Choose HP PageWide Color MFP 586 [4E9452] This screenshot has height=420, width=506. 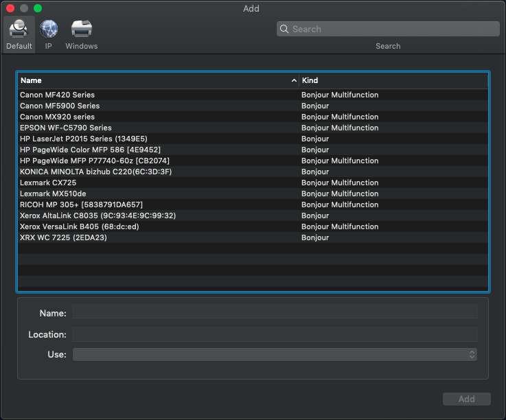(253, 150)
